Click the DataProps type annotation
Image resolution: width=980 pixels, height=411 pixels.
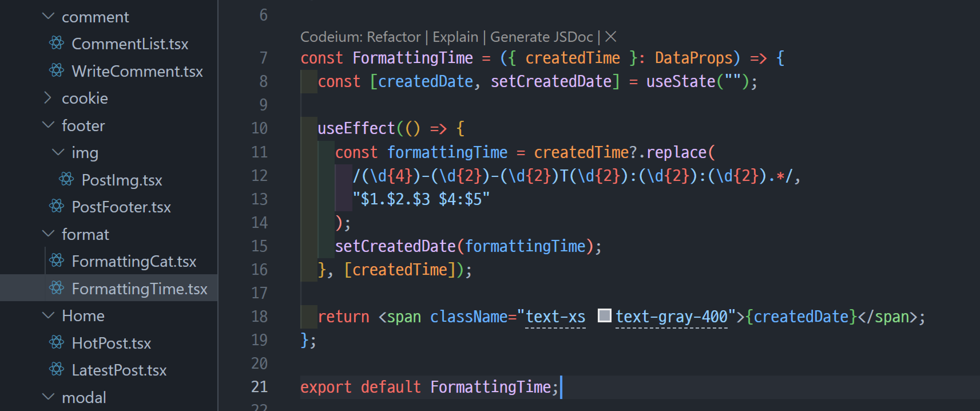coord(694,58)
